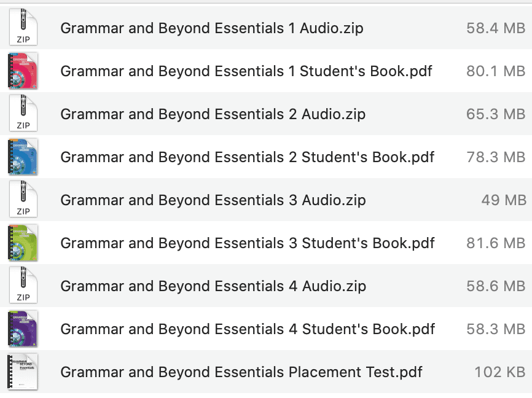
Task: Click the pink Essentials 1 Student's Book icon
Action: [x=23, y=71]
